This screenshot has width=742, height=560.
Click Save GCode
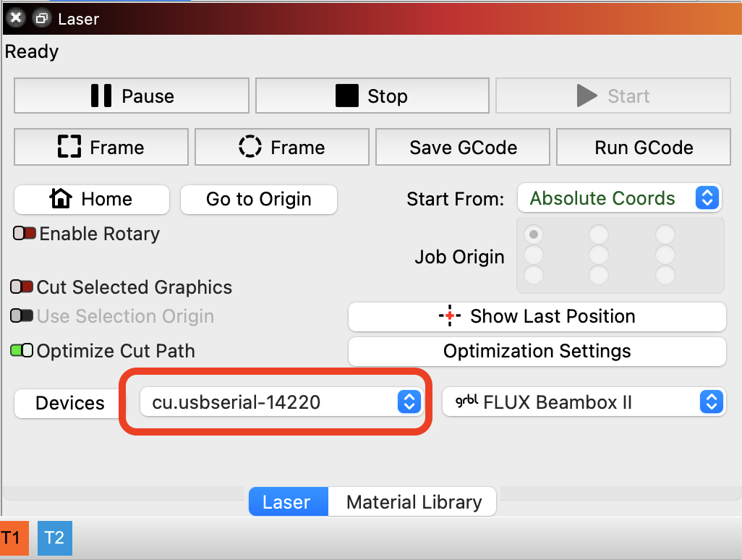463,147
